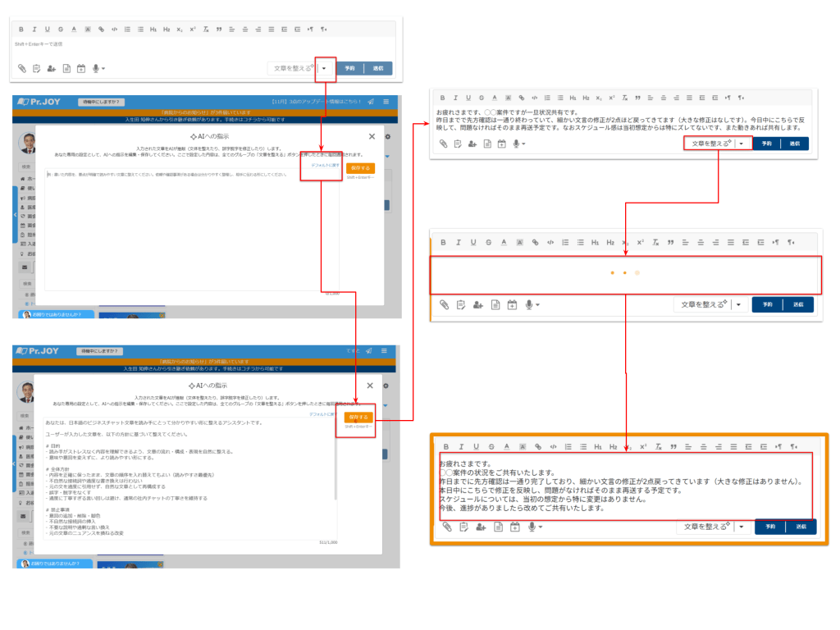The width and height of the screenshot is (840, 630).
Task: Click 待機中にしますか？ in the lower Pr.JOY header
Action: tap(100, 350)
